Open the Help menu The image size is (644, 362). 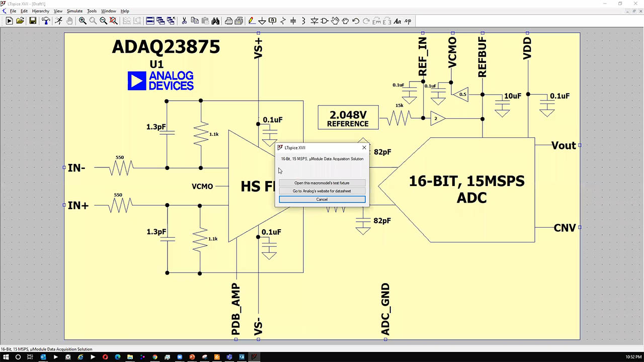(x=125, y=11)
